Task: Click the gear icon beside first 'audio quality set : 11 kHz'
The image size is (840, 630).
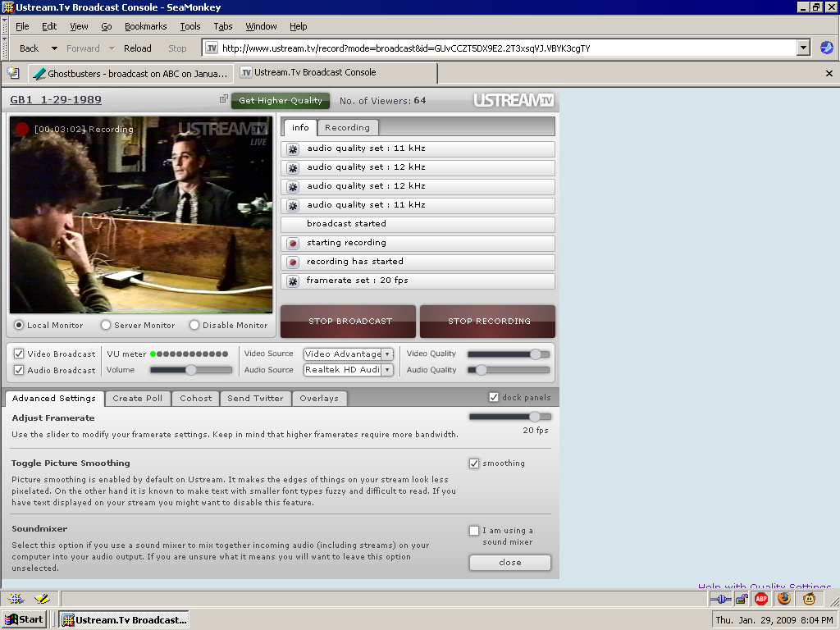Action: (293, 149)
